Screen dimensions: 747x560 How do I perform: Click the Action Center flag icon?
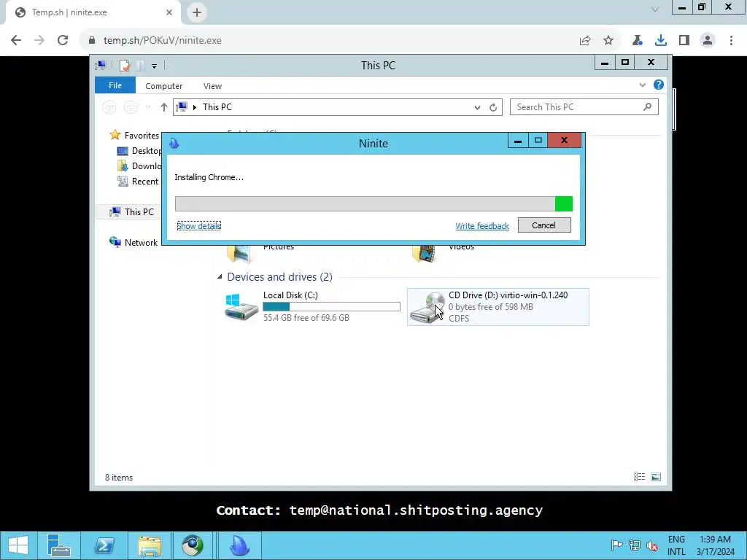[x=616, y=545]
